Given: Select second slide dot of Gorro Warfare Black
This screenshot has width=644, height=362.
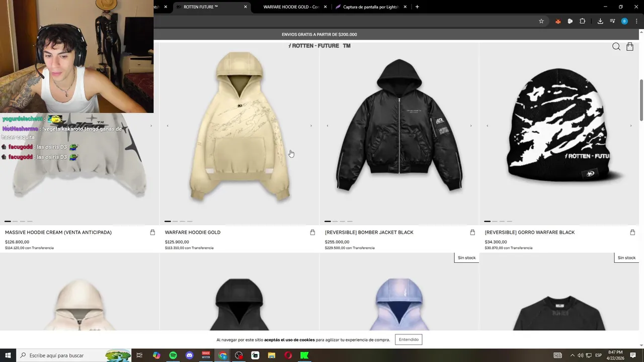Looking at the screenshot, I should (x=495, y=221).
